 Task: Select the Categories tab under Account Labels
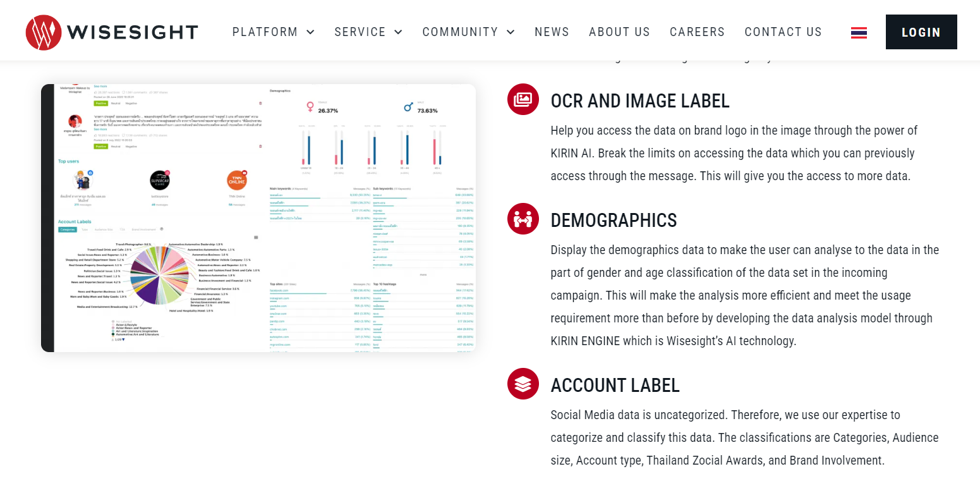(68, 229)
